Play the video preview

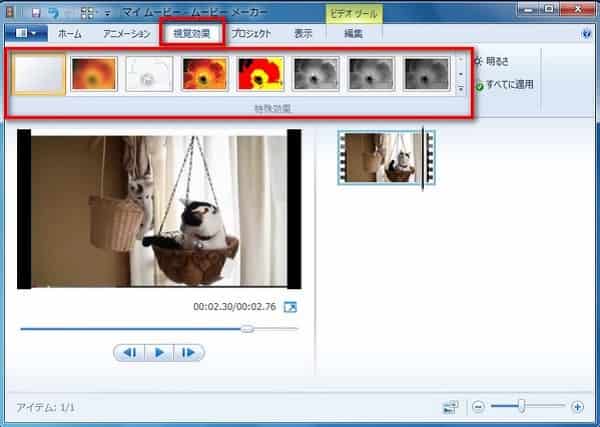pos(159,352)
